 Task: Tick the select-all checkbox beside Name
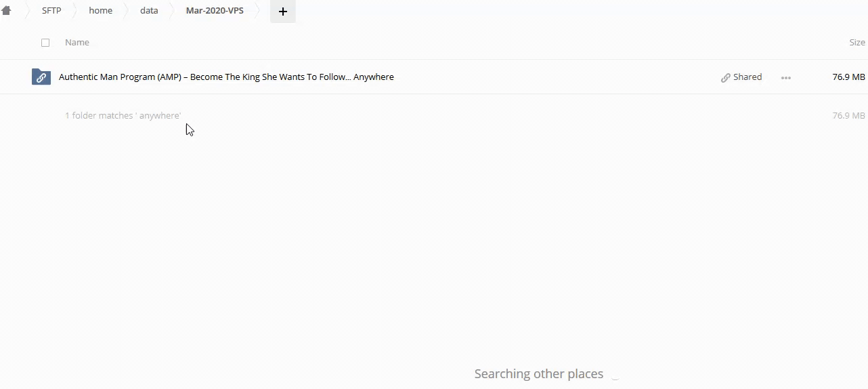(x=45, y=43)
